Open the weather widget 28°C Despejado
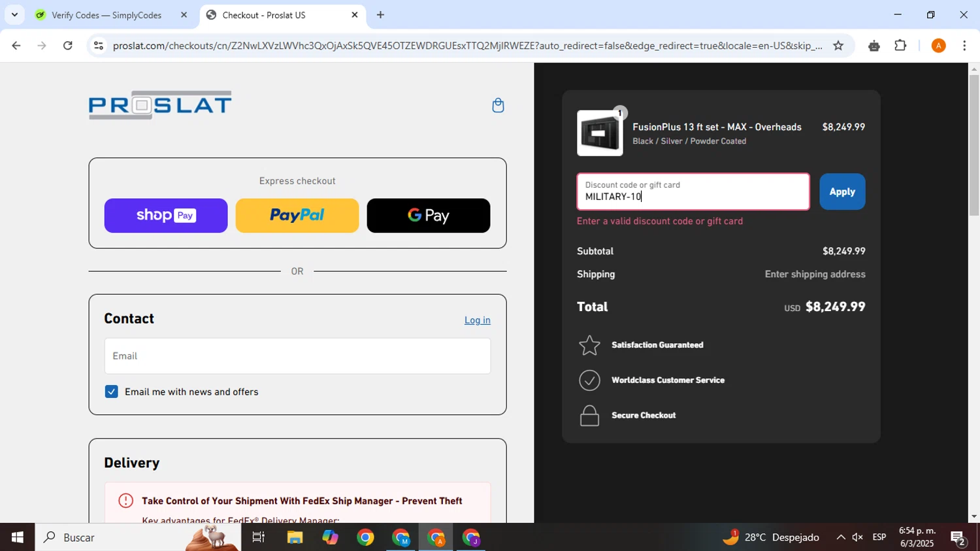 [x=771, y=537]
